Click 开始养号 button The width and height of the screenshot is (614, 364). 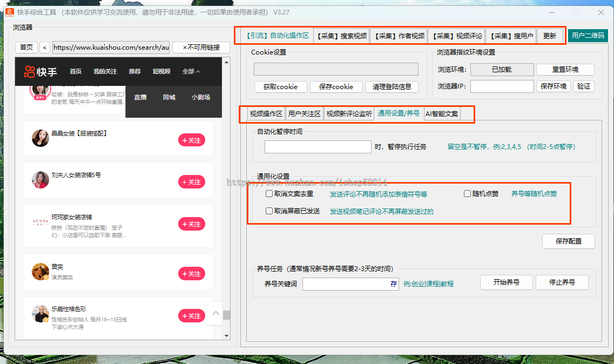pos(507,282)
